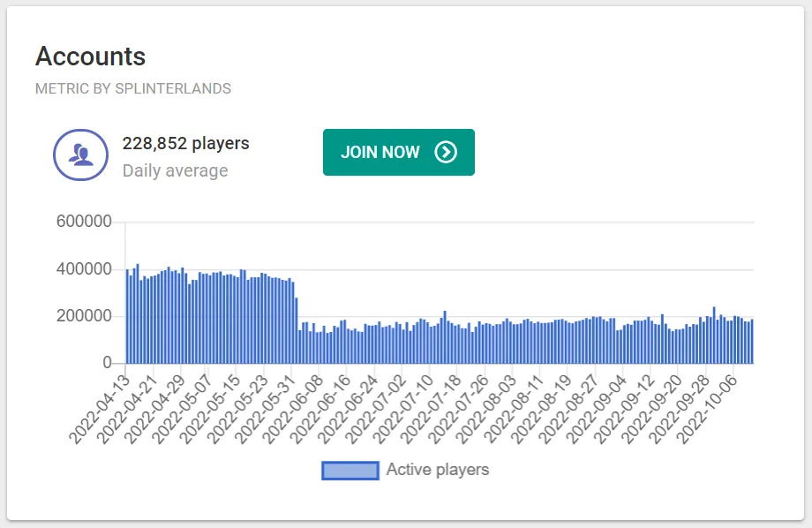
Task: Click the 2022-08-27 date label
Action: tap(568, 401)
